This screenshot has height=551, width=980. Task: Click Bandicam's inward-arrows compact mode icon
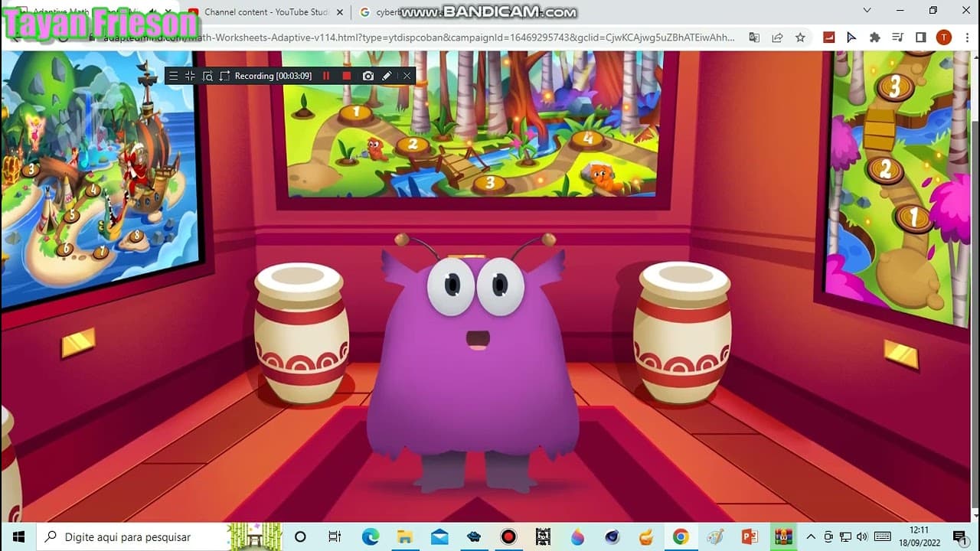[191, 76]
